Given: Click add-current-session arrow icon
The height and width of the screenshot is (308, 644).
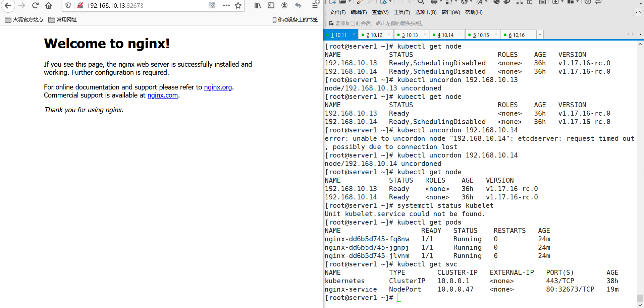Looking at the screenshot, I should (331, 23).
